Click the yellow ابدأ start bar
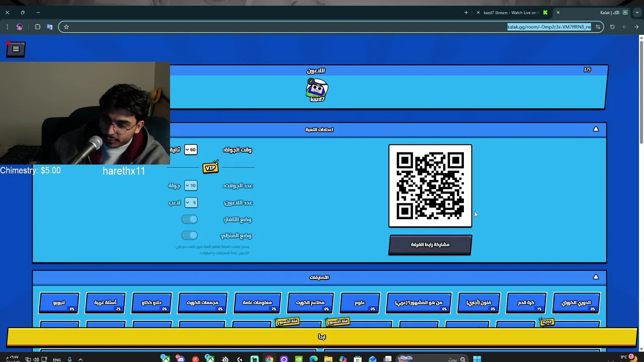Image resolution: width=644 pixels, height=362 pixels. pos(322,337)
